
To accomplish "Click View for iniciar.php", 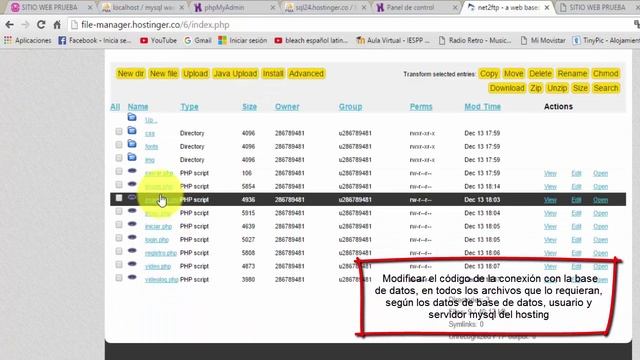I will (550, 226).
